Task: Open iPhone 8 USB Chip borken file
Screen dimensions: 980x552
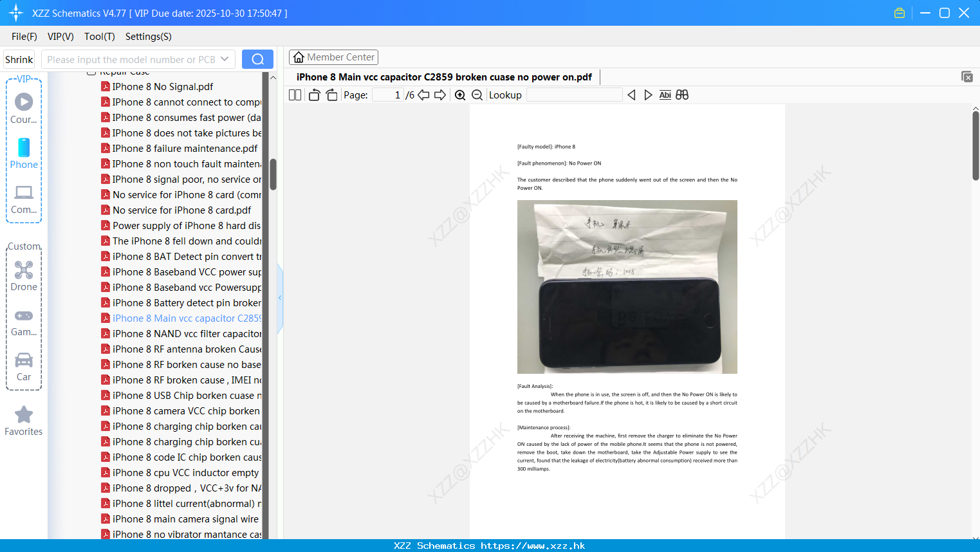Action: click(181, 396)
